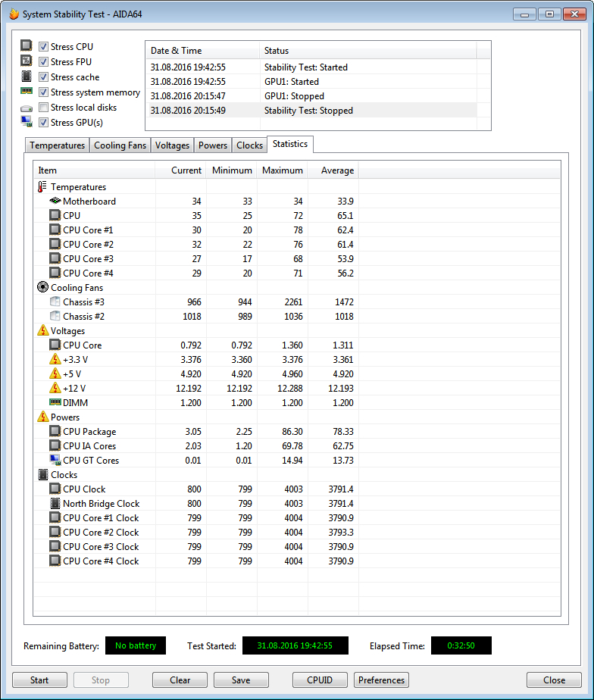Click the percent icon beside Stress FPU
This screenshot has width=594, height=700.
click(27, 61)
